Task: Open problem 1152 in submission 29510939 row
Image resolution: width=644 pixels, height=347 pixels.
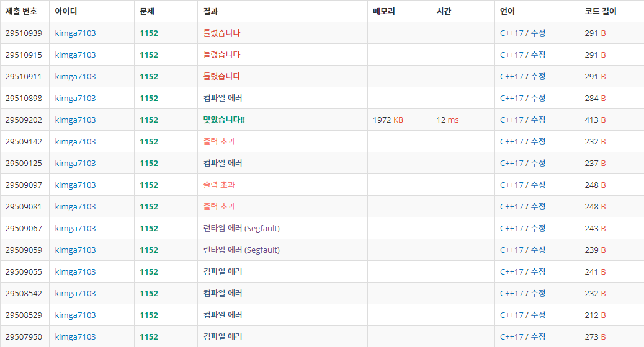Action: point(149,33)
